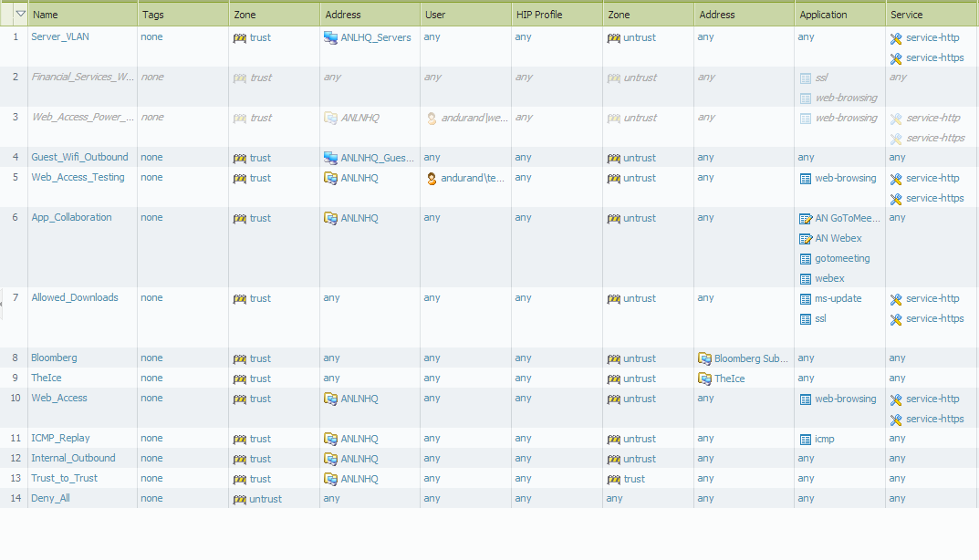Click the Bloomberg Sub... address group icon
Viewport: 979px width, 560px height.
704,359
